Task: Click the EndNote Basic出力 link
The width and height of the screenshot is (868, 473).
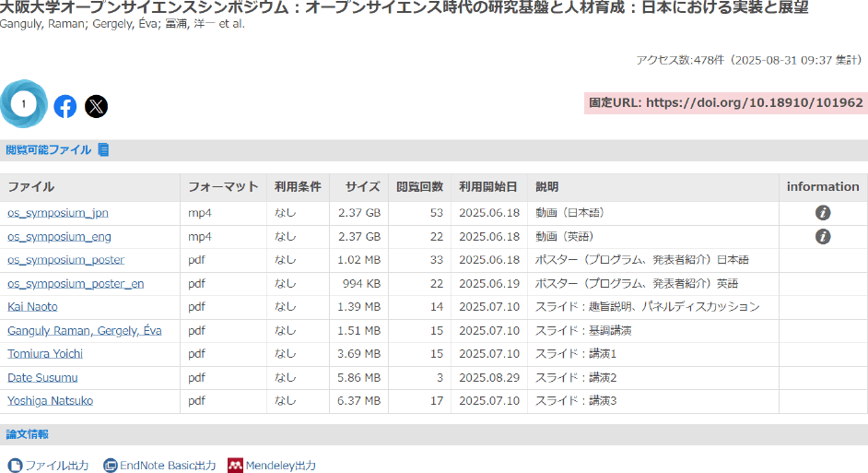Action: pyautogui.click(x=168, y=466)
